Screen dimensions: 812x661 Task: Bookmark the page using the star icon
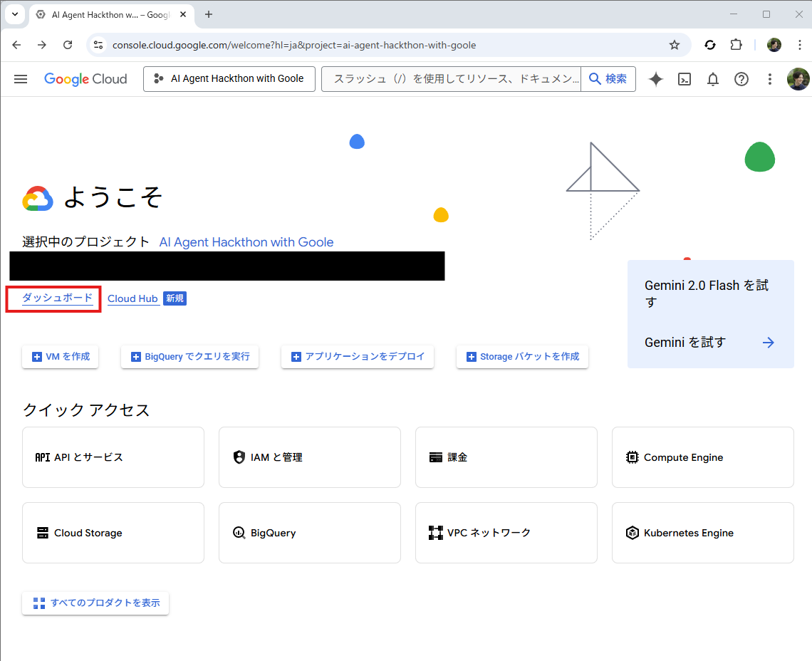click(x=674, y=44)
